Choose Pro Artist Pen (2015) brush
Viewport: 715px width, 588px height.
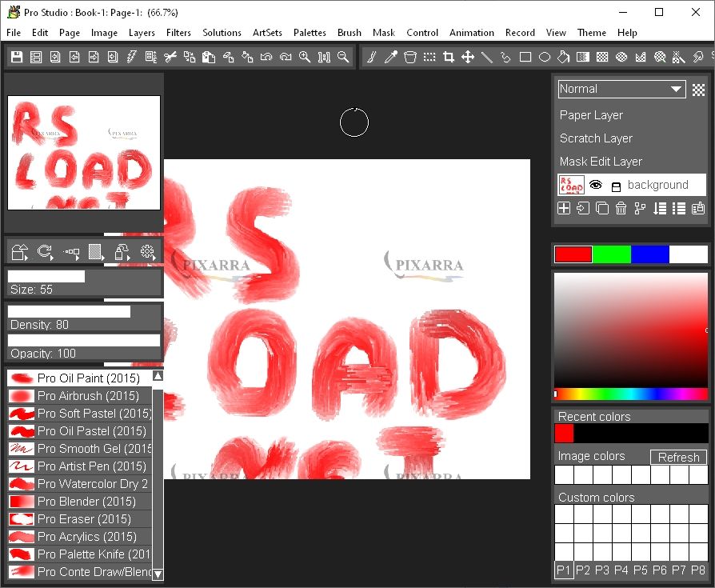coord(80,466)
